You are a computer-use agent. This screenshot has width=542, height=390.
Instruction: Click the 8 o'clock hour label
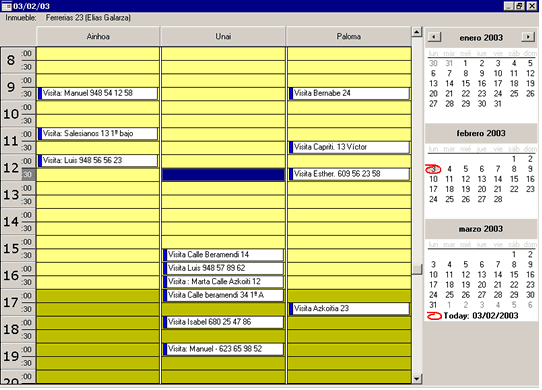[x=11, y=60]
